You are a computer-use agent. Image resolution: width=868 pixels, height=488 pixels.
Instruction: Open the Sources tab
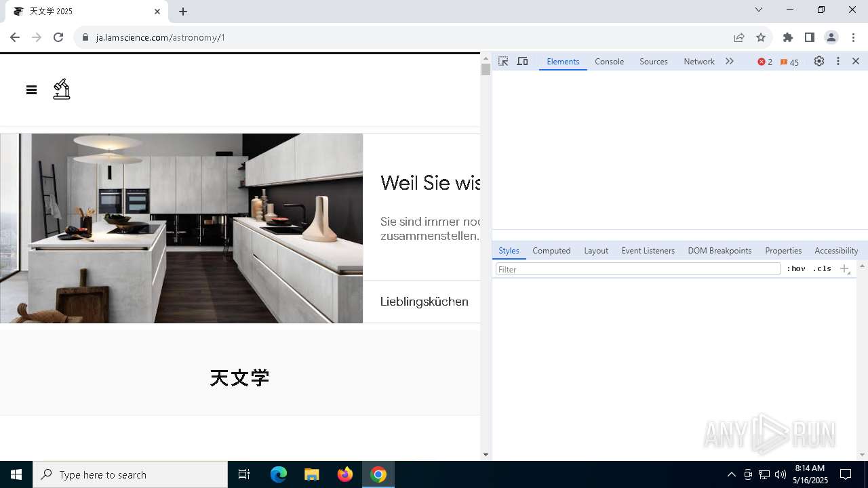654,61
